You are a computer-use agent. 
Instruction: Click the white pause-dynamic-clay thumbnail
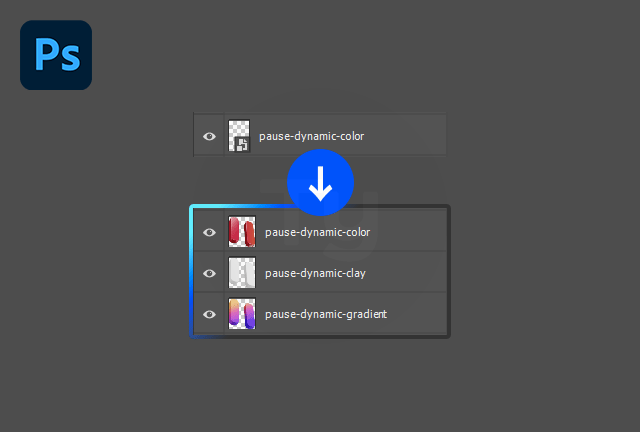point(242,273)
